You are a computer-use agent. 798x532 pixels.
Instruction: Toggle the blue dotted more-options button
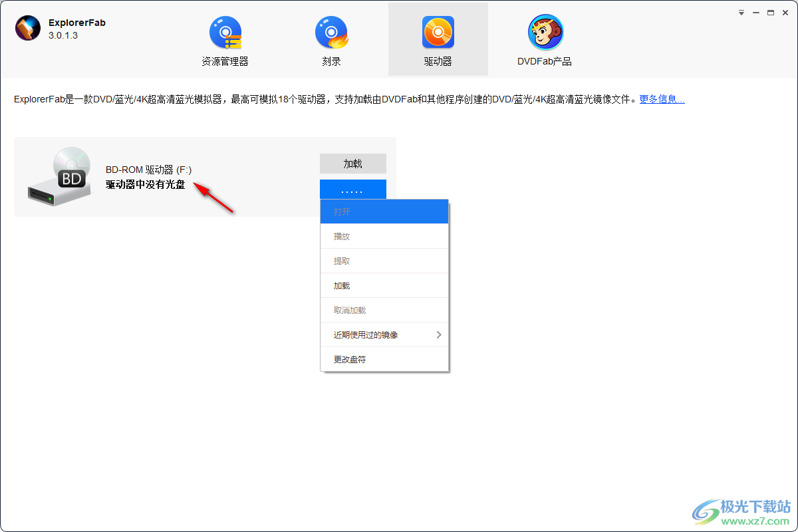click(352, 190)
